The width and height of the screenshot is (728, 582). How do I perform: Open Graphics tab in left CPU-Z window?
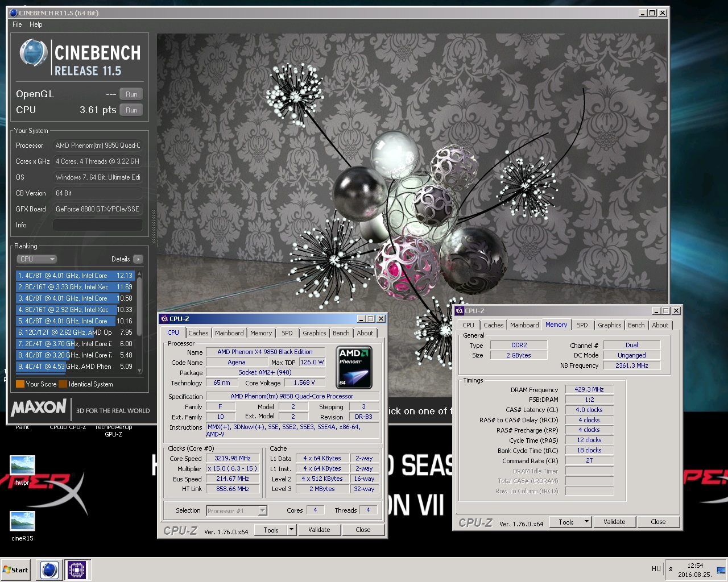[x=315, y=333]
